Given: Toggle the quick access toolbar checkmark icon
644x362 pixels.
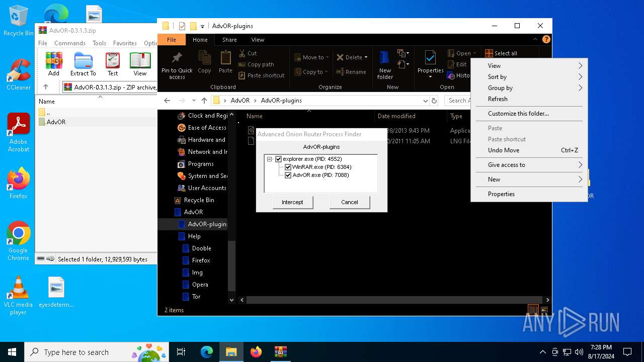Looking at the screenshot, I should pyautogui.click(x=182, y=26).
